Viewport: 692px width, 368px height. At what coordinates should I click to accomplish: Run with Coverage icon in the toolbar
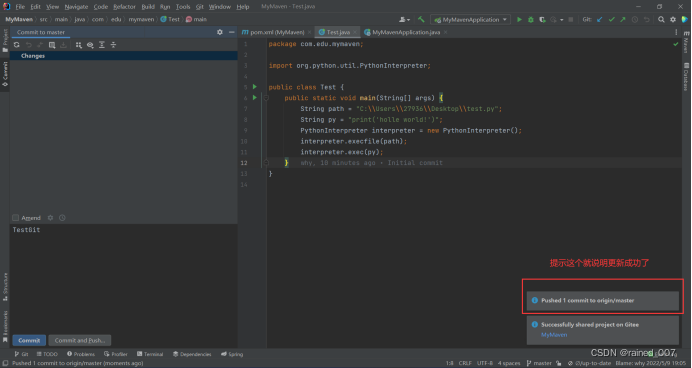tap(542, 19)
